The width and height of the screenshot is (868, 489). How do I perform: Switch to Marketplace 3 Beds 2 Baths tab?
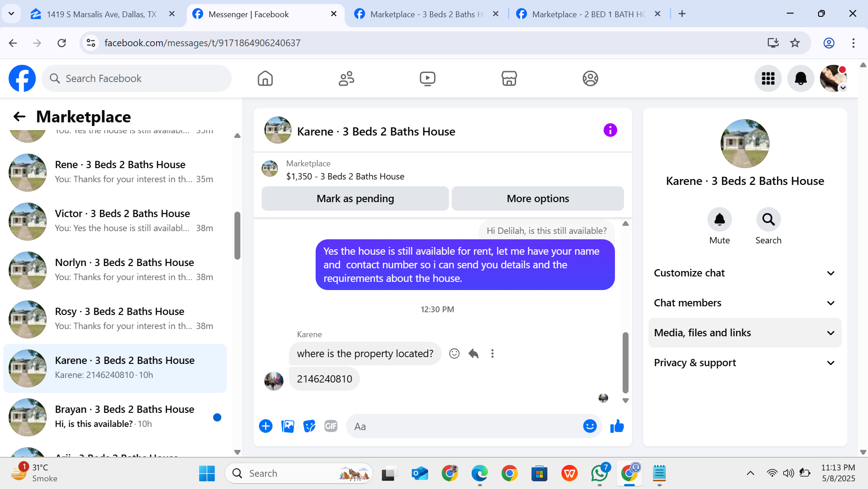click(x=427, y=14)
